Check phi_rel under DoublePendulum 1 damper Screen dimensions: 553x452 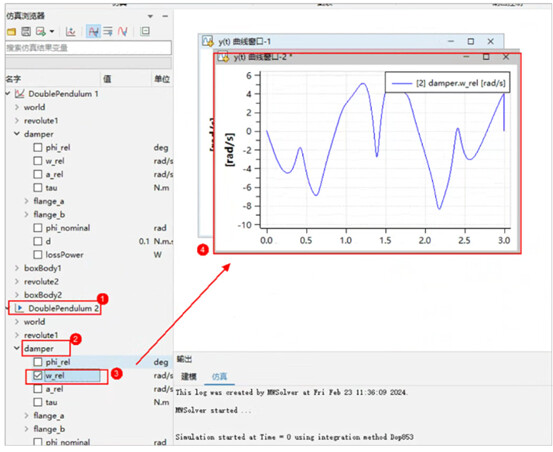click(38, 147)
